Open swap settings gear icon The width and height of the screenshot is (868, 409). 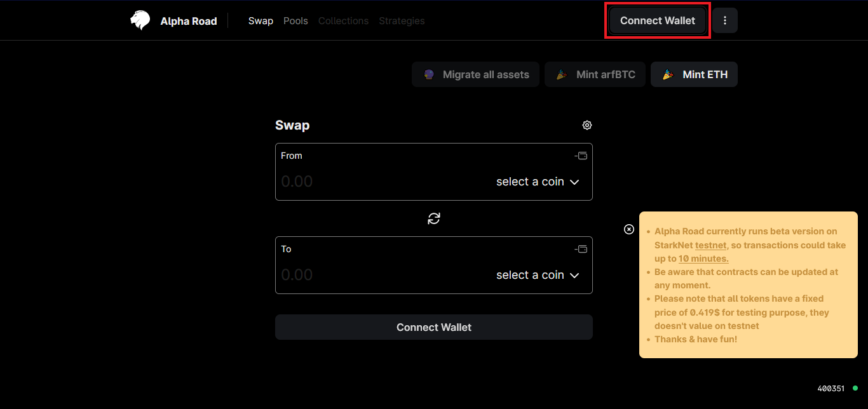coord(587,125)
